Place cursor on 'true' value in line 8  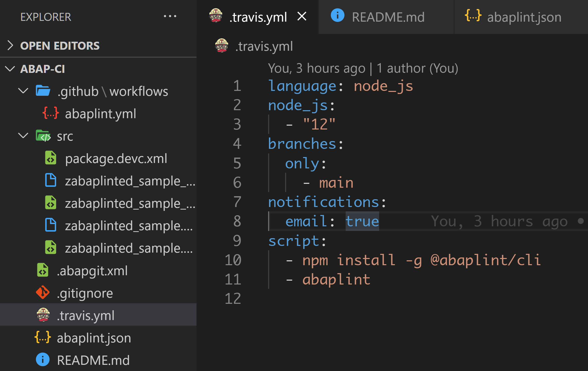tap(362, 221)
